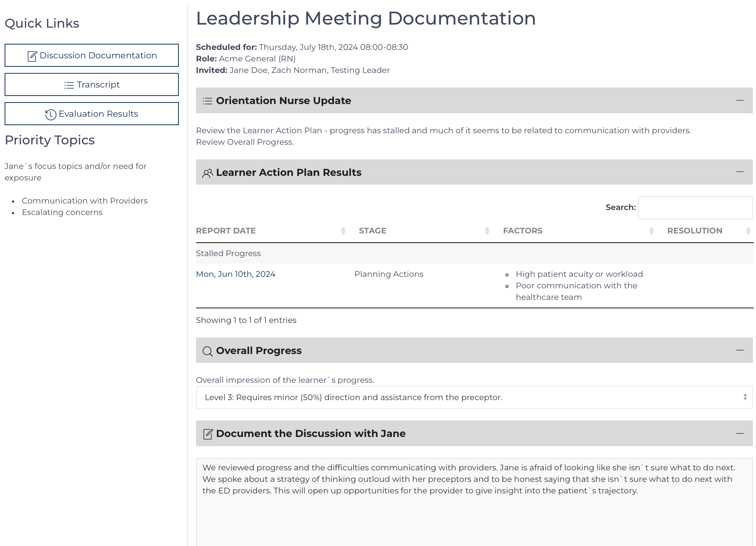Sort table by Resolution column
756x546 pixels.
708,231
